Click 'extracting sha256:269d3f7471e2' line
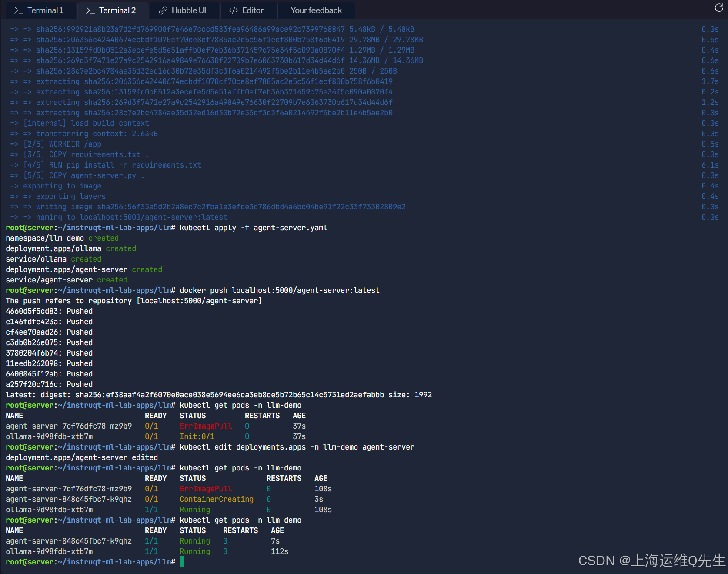The height and width of the screenshot is (574, 728). pos(201,102)
